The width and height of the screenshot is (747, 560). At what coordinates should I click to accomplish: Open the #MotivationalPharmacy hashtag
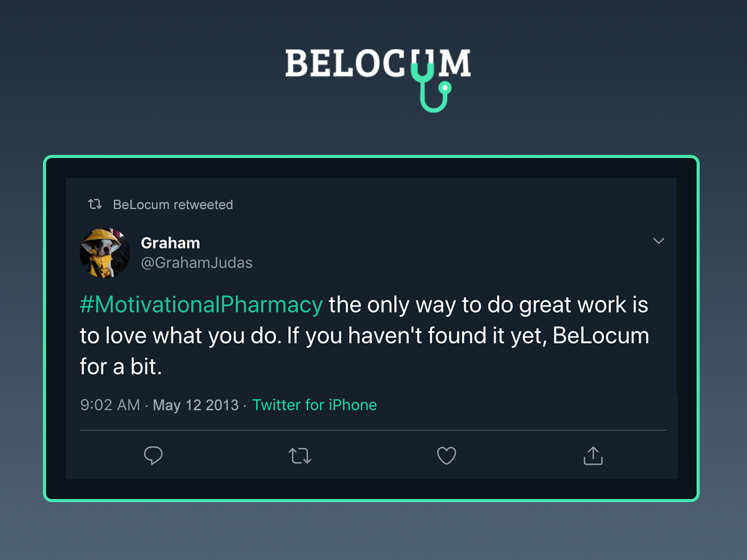pyautogui.click(x=200, y=304)
